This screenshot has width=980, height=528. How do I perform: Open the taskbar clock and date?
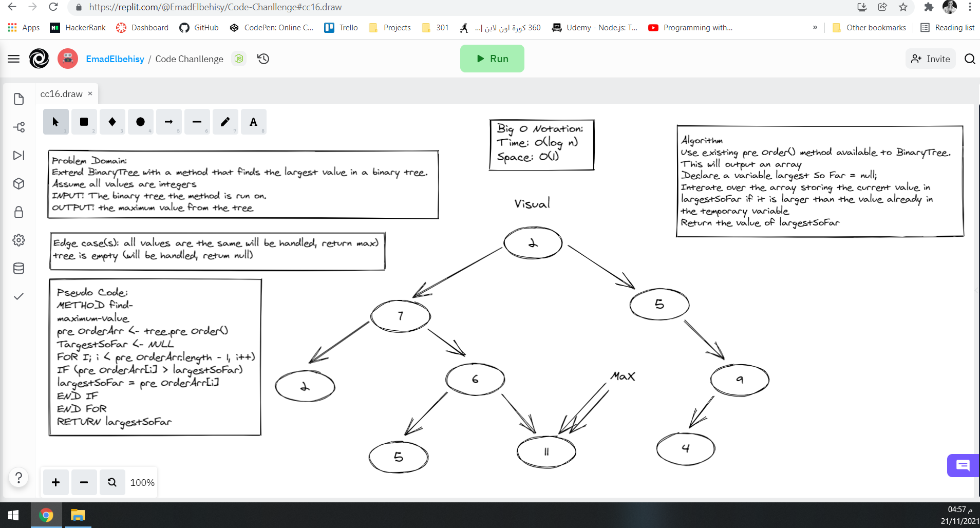coord(959,515)
